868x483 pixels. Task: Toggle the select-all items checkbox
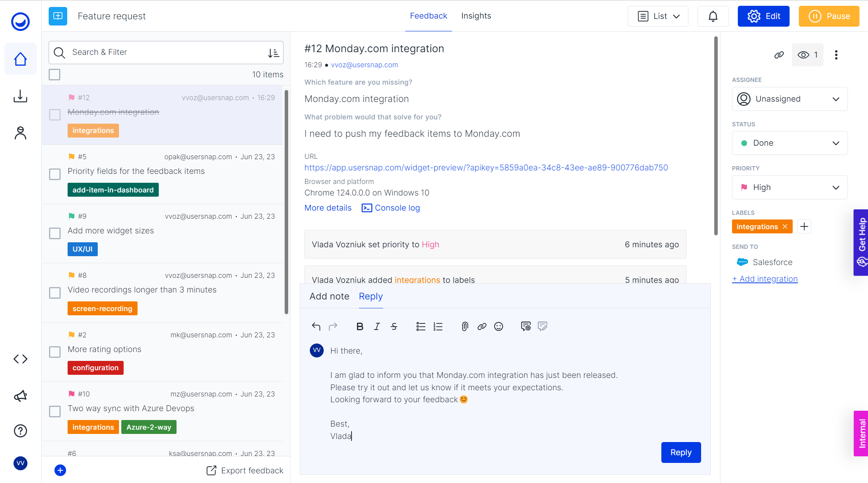pos(54,75)
